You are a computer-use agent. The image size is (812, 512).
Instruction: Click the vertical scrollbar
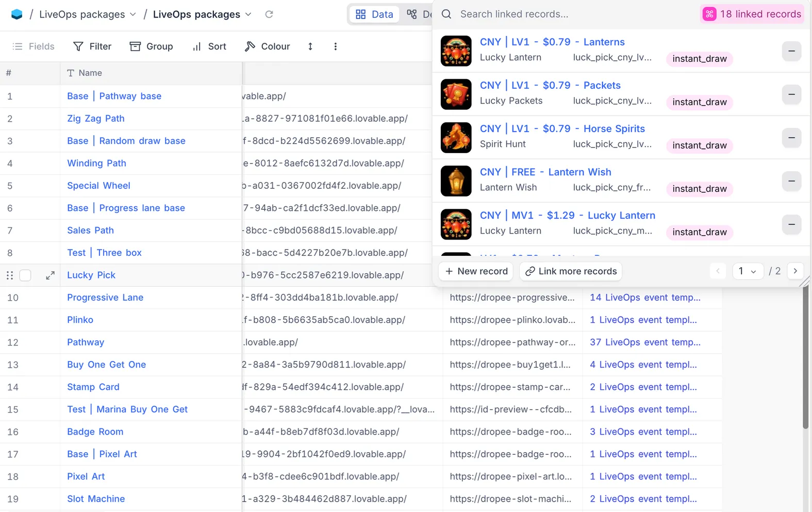(x=805, y=356)
